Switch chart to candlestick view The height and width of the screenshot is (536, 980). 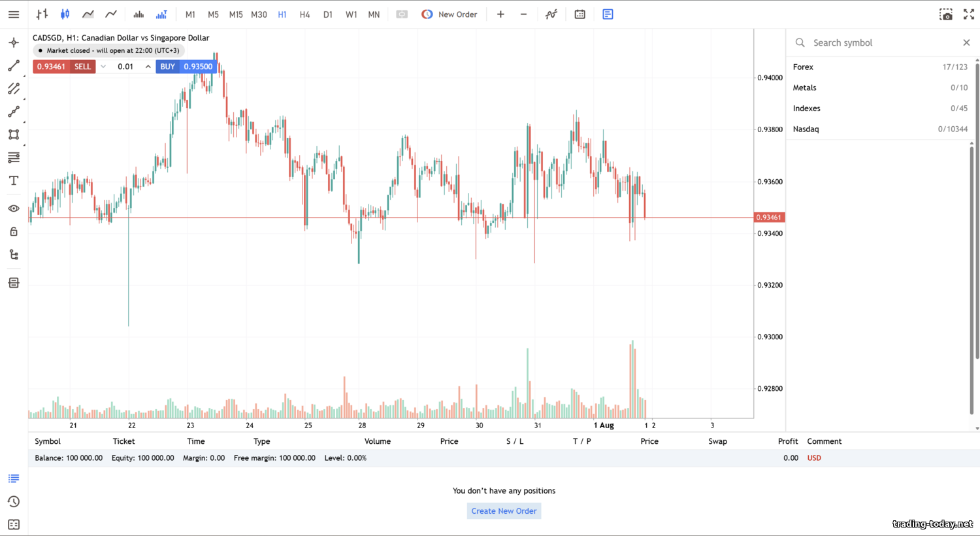[x=65, y=14]
